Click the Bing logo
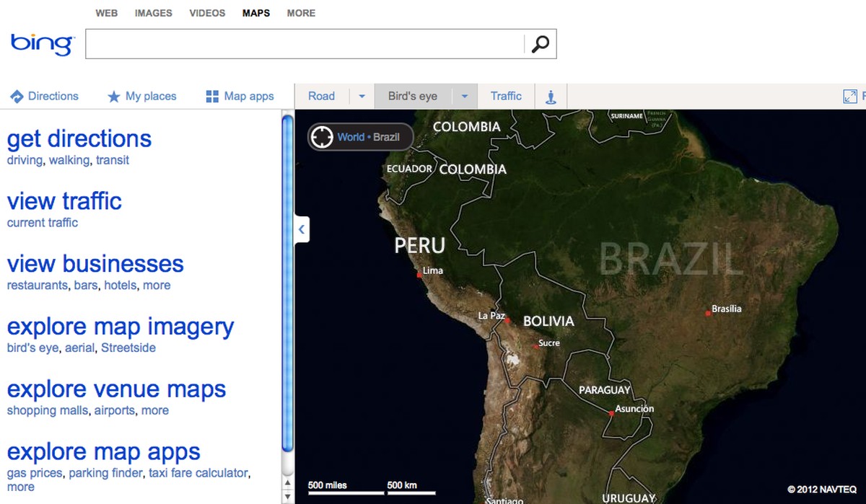 pyautogui.click(x=40, y=43)
